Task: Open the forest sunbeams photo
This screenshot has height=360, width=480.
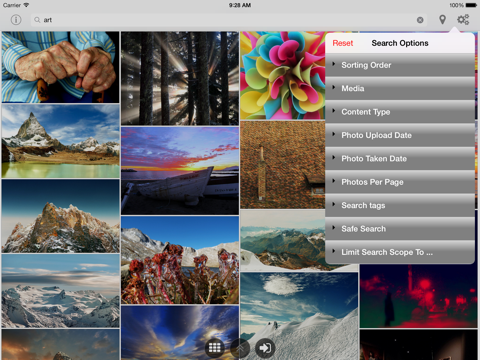Action: pyautogui.click(x=180, y=78)
